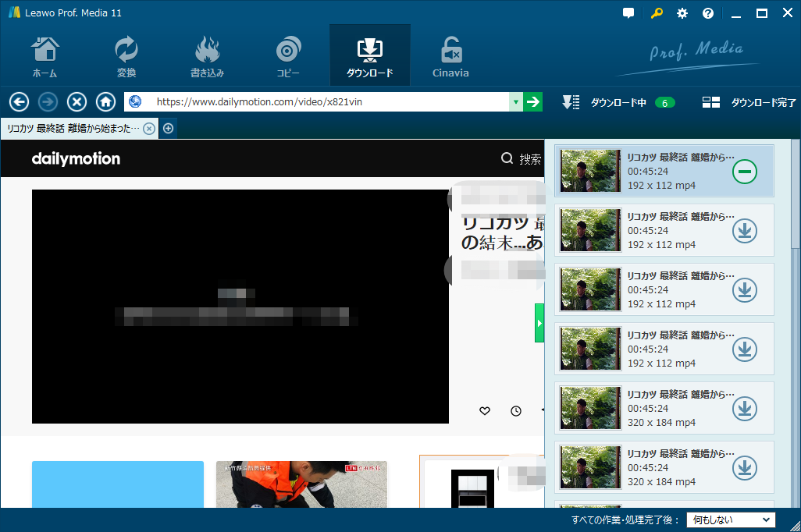The image size is (801, 532).
Task: Click the download list vertical scrollbar
Action: (796, 194)
